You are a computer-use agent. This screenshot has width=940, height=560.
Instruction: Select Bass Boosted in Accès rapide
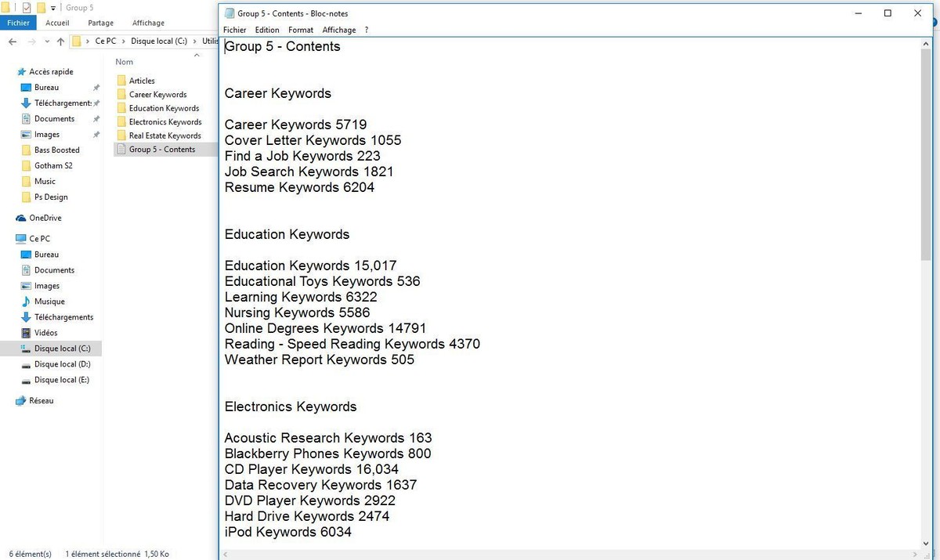[x=56, y=150]
